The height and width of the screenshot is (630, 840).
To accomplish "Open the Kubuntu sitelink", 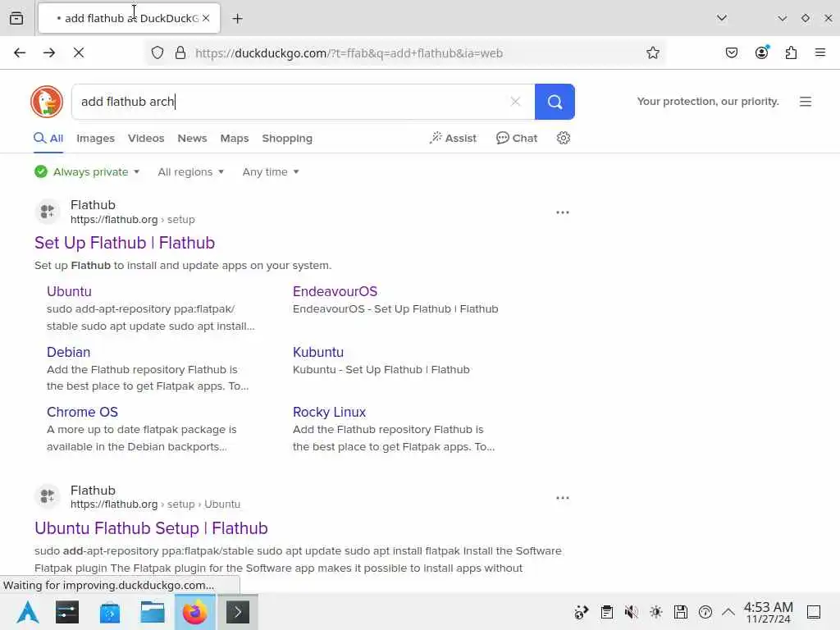I will coord(318,352).
